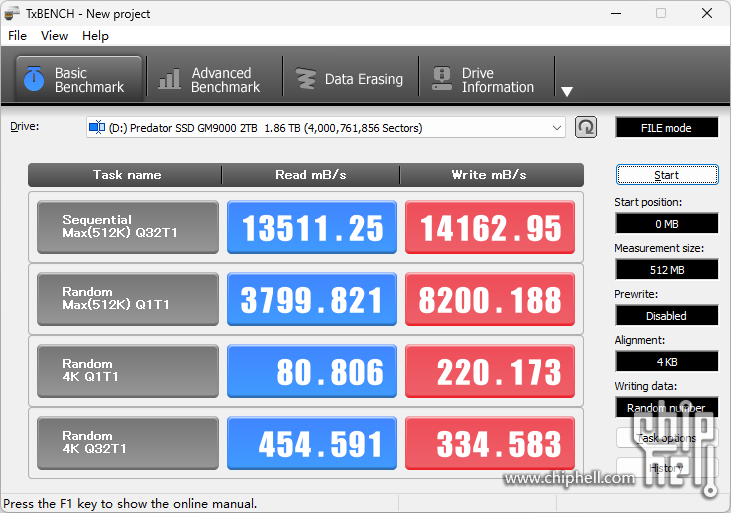This screenshot has width=731, height=513.
Task: Click the Task name column header
Action: (x=125, y=175)
